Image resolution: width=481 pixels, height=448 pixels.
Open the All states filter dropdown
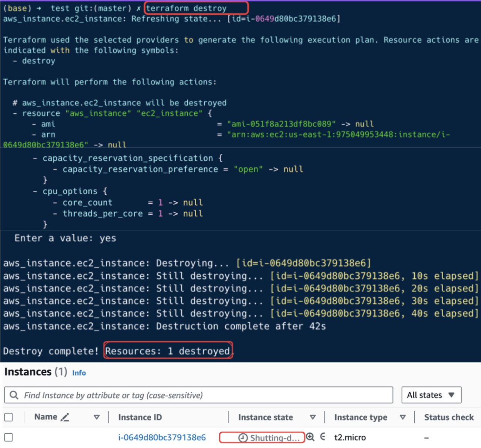click(431, 395)
